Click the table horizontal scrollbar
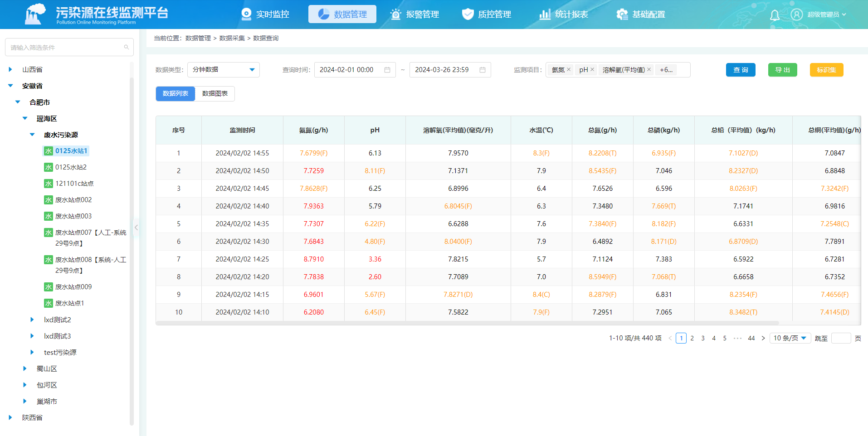868x436 pixels. coord(467,323)
